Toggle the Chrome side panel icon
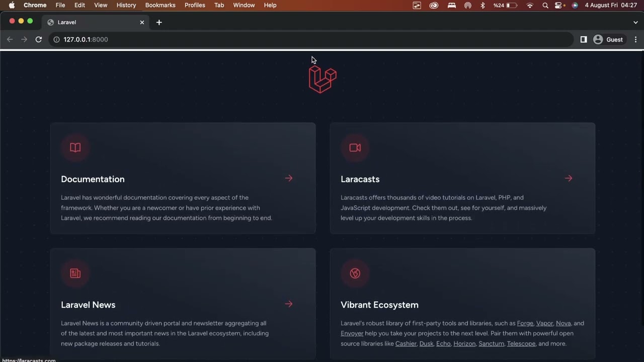The image size is (644, 362). click(584, 39)
